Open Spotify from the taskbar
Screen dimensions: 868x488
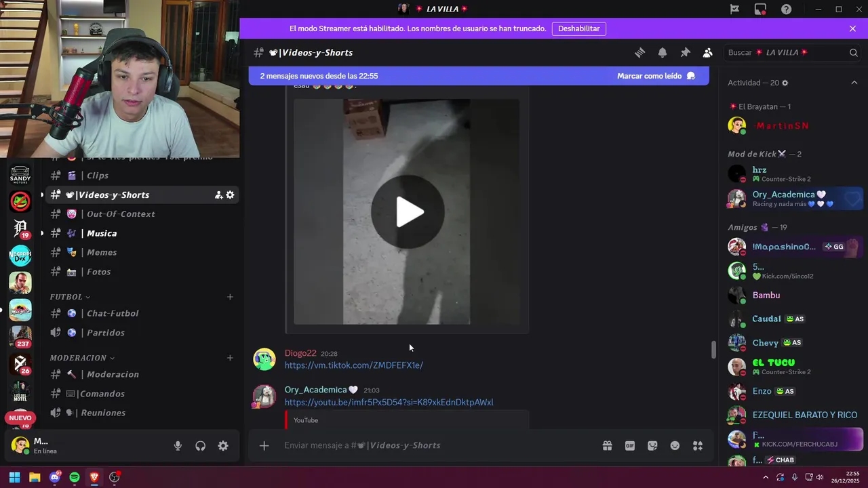coord(75,477)
